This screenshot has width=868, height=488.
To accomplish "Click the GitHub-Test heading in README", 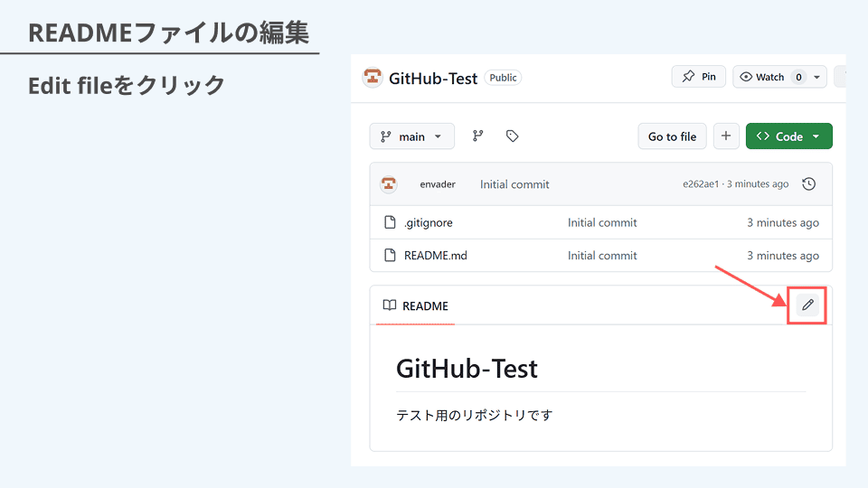I will tap(467, 369).
